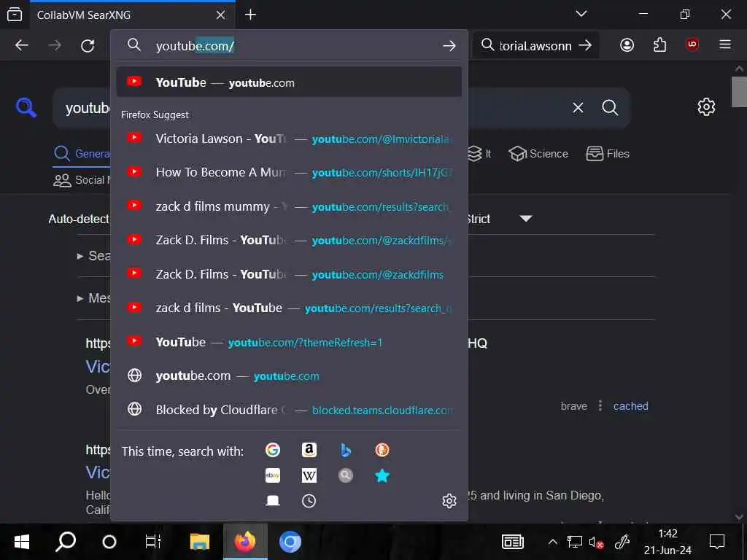Search this time with Amazon
The width and height of the screenshot is (747, 560).
pyautogui.click(x=309, y=449)
